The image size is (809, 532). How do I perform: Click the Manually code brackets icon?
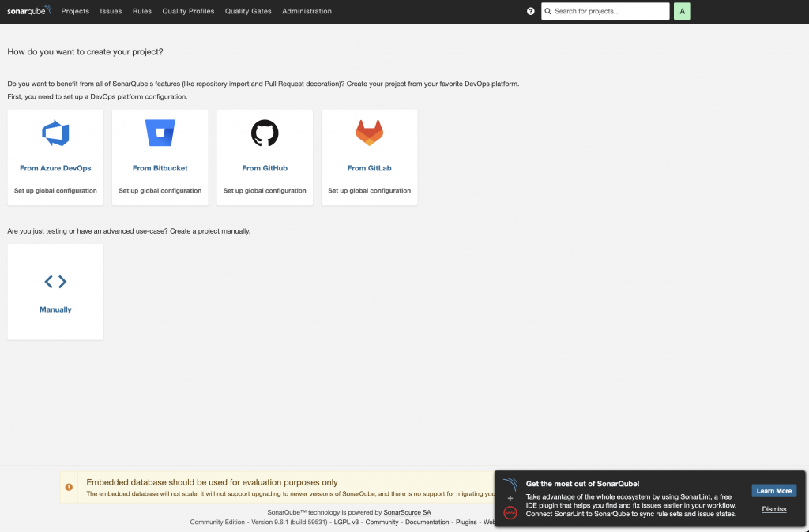click(55, 282)
